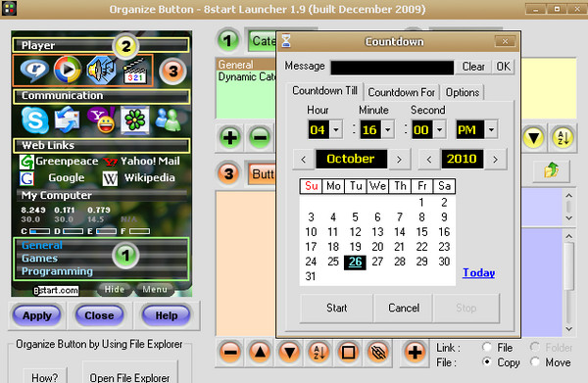
Task: Select General in category list
Action: pos(246,65)
